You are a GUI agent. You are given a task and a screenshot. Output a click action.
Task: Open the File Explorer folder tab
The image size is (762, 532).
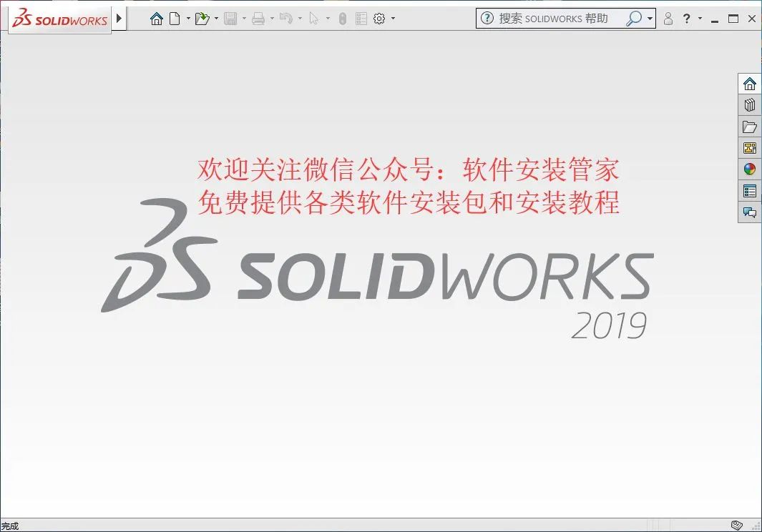750,127
